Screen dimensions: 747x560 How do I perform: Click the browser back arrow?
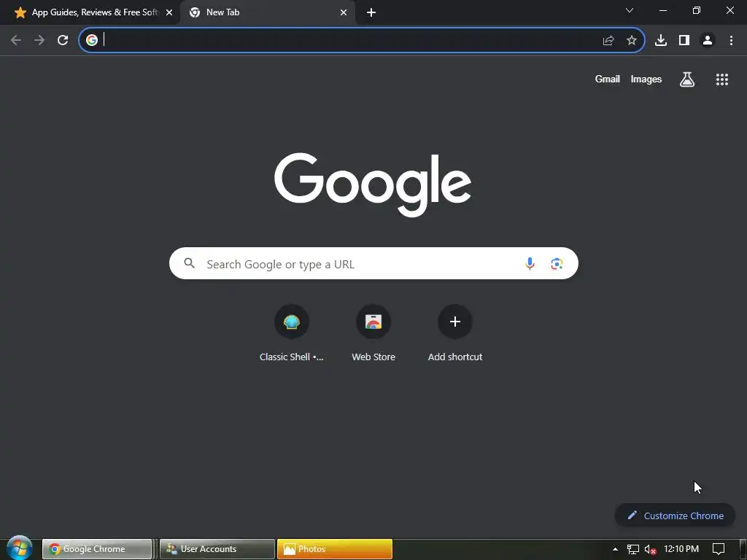click(x=16, y=40)
